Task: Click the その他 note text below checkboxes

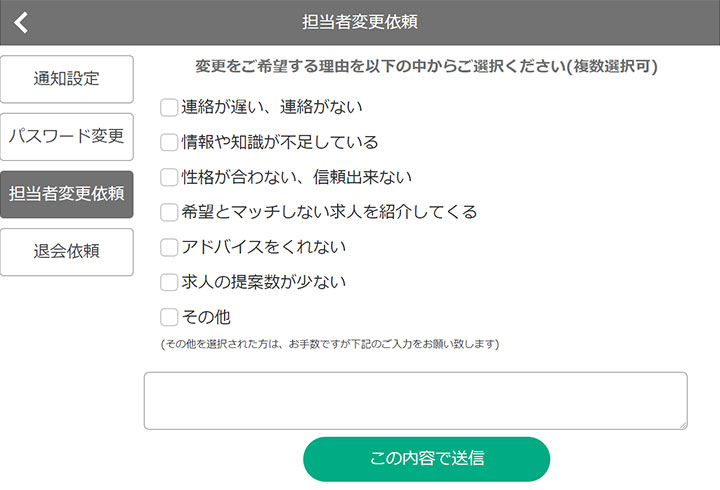Action: [x=330, y=344]
